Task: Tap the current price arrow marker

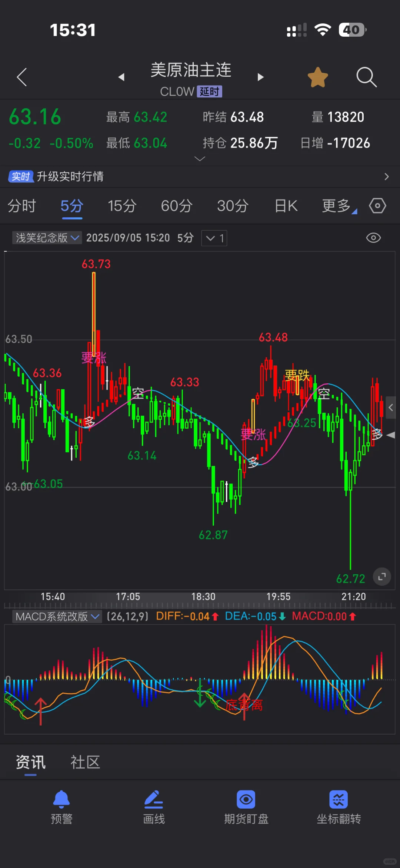Action: [391, 435]
